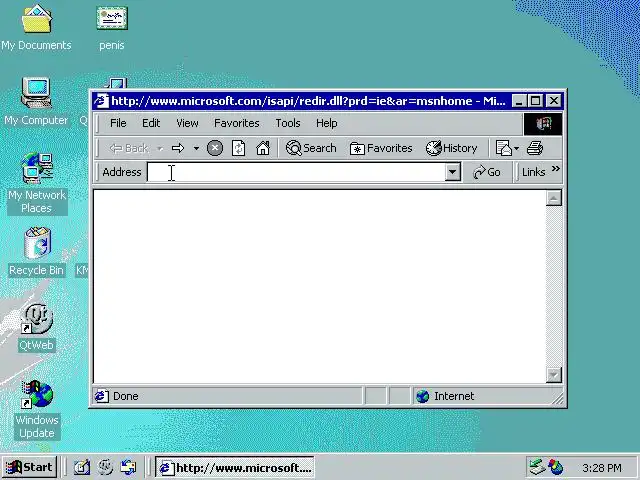
Task: Open the Tools menu
Action: (288, 123)
